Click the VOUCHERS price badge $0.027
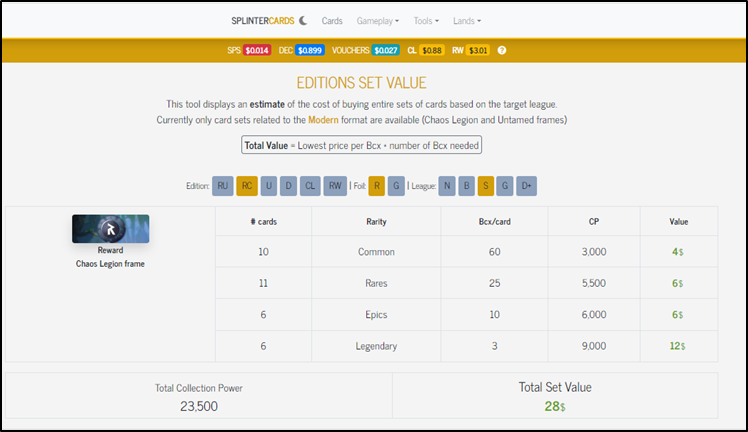748x432 pixels. tap(385, 50)
